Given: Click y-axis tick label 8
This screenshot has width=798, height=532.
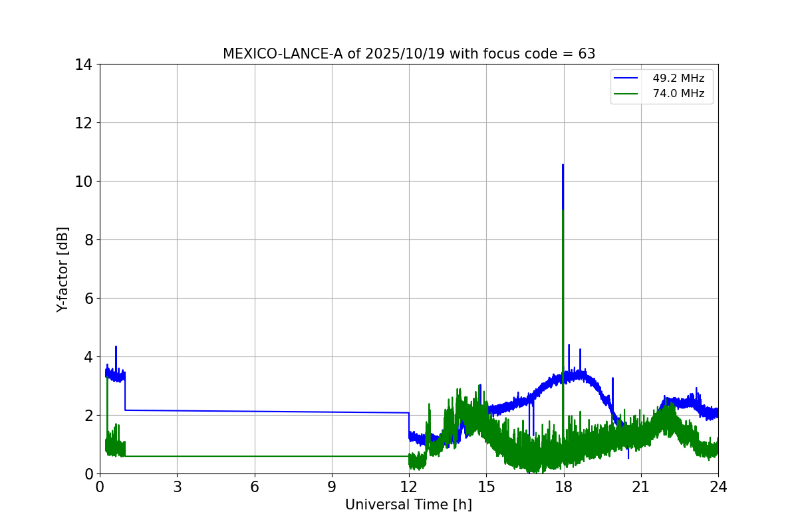Looking at the screenshot, I should 88,240.
